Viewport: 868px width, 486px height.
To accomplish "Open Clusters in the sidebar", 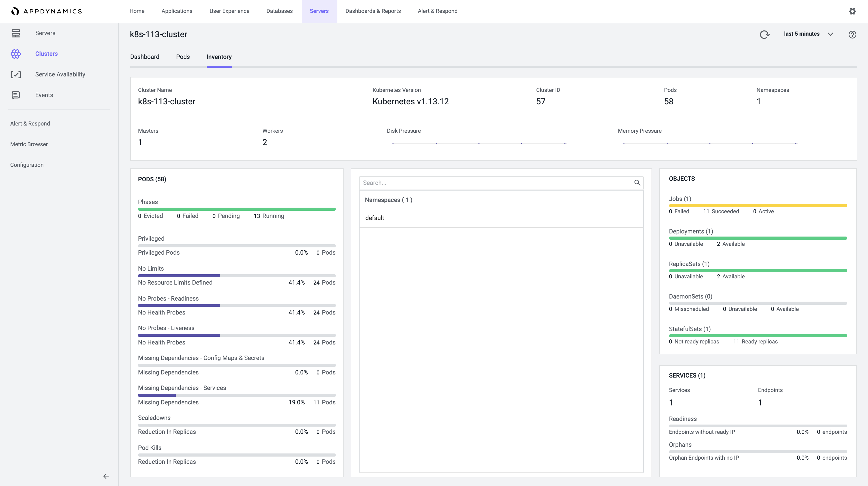I will tap(46, 53).
